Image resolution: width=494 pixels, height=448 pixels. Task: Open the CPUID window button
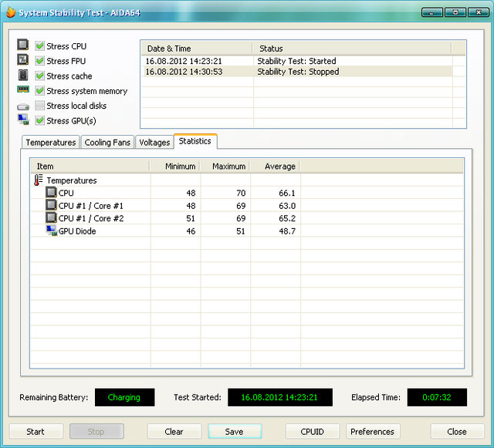click(313, 432)
